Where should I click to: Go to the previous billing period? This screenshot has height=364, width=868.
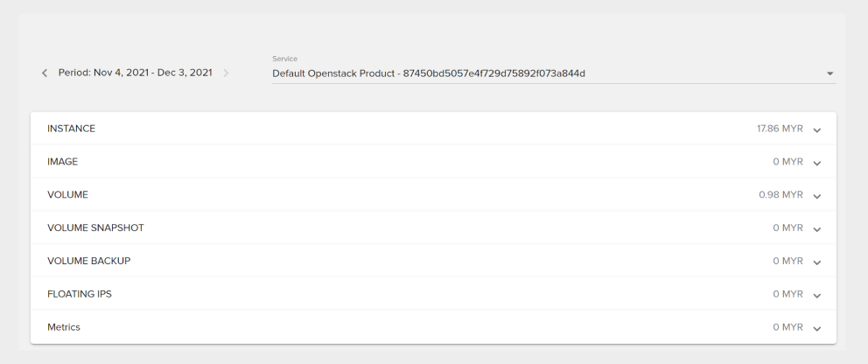pyautogui.click(x=45, y=73)
